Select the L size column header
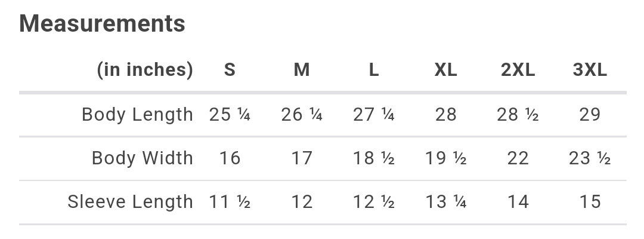 (374, 70)
